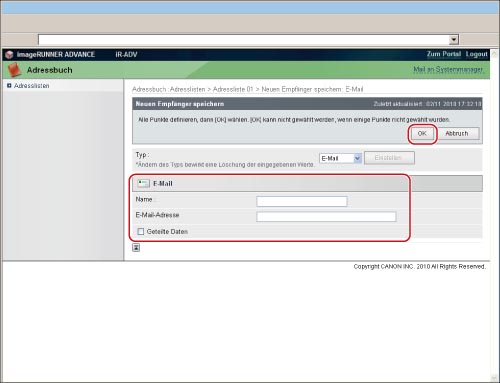Click the Adressbuch book icon
The width and height of the screenshot is (500, 383).
tap(14, 70)
